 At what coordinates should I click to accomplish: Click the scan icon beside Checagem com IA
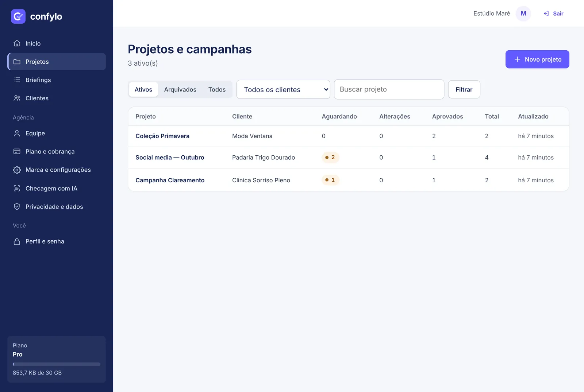(17, 189)
